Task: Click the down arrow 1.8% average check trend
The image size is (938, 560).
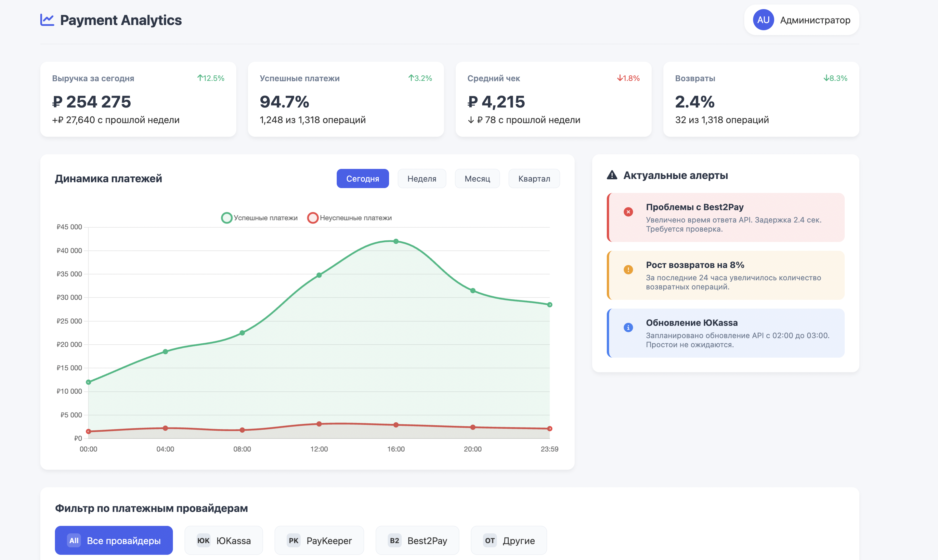Action: click(628, 78)
